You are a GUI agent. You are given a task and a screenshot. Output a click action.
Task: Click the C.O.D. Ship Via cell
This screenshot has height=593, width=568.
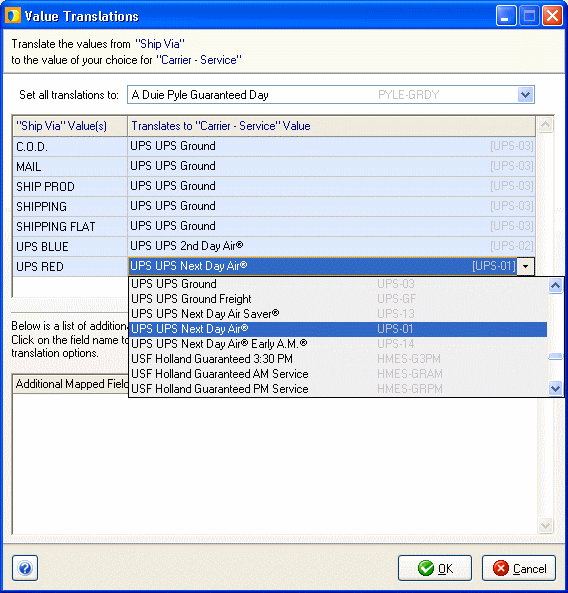(70, 146)
